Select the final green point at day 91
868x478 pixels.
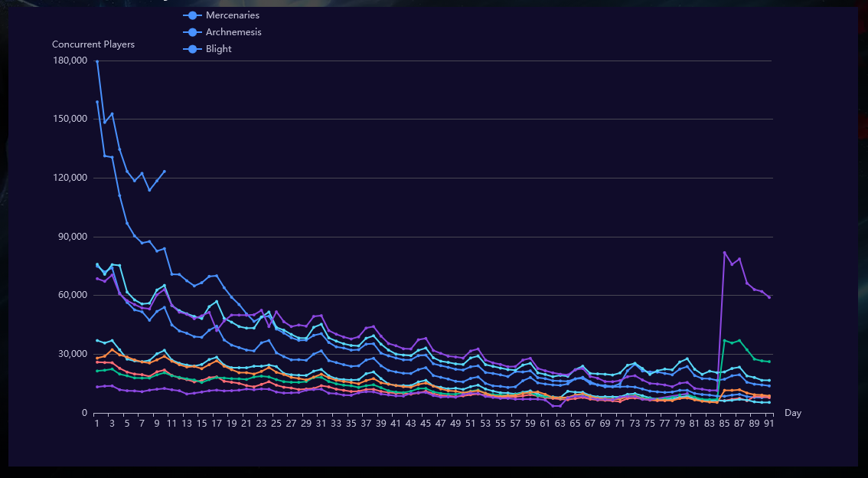click(x=769, y=362)
